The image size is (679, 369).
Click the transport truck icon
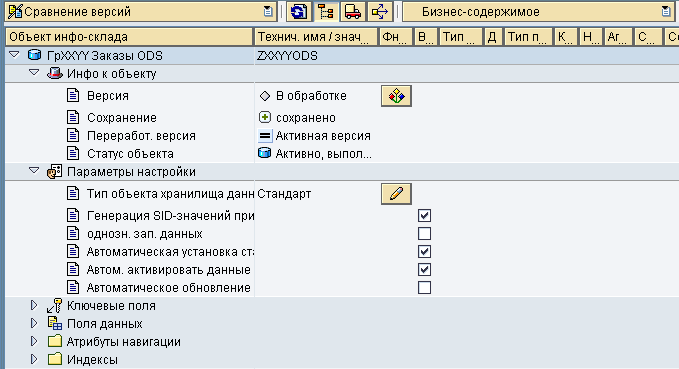click(353, 12)
